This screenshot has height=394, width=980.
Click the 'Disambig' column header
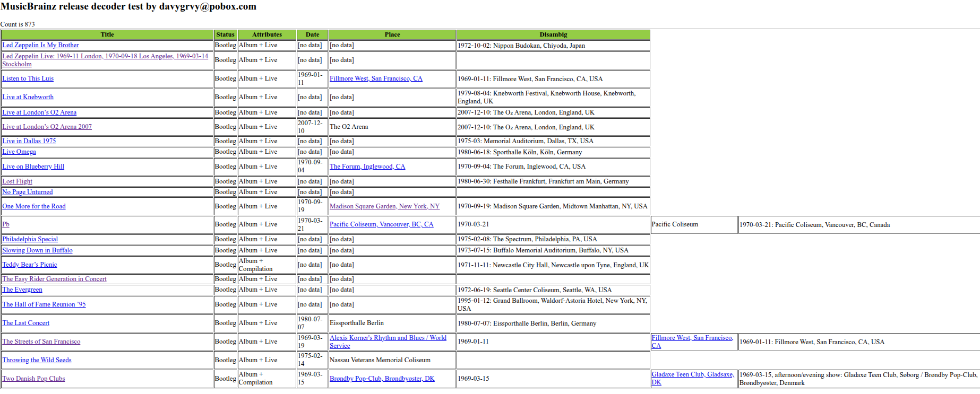[553, 34]
